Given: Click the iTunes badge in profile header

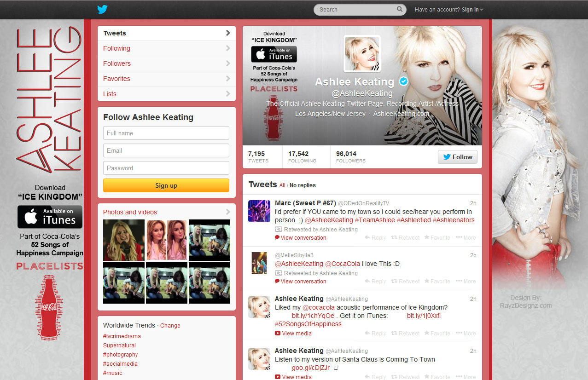Looking at the screenshot, I should (274, 54).
